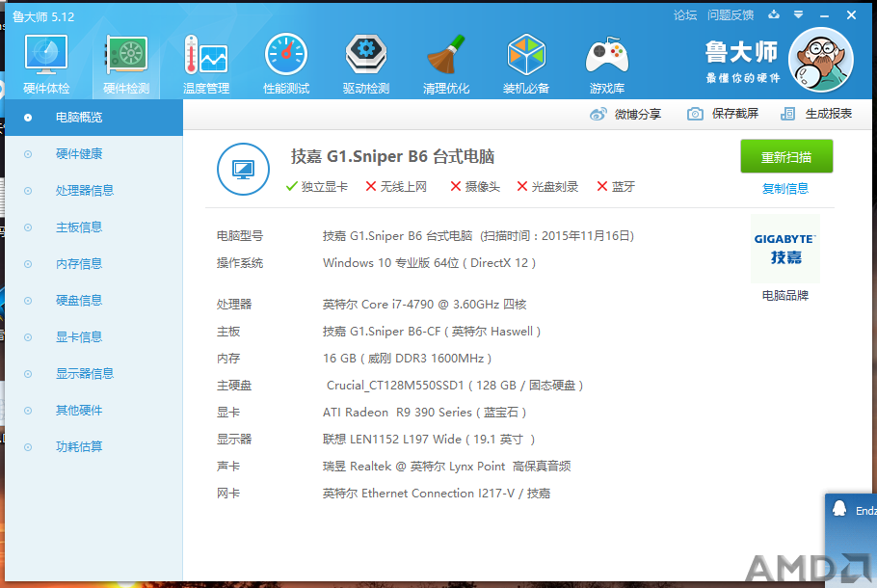Click the download icon in title bar

(774, 14)
